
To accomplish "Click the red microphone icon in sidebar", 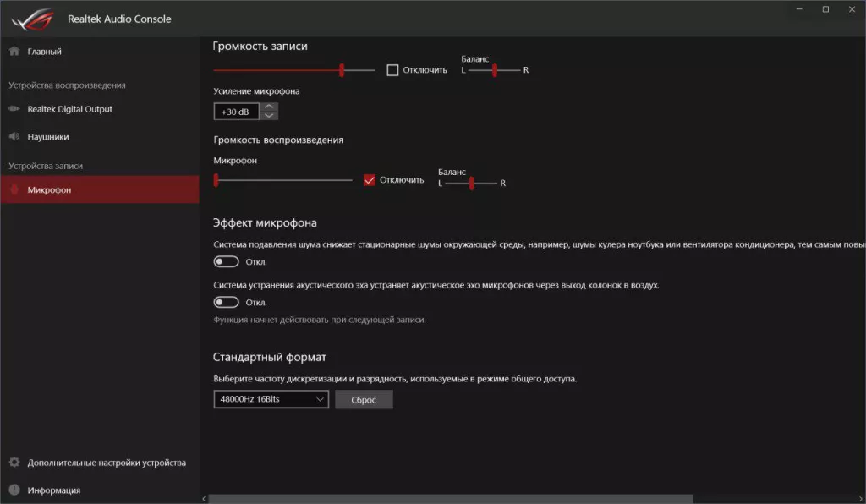I will (x=14, y=190).
